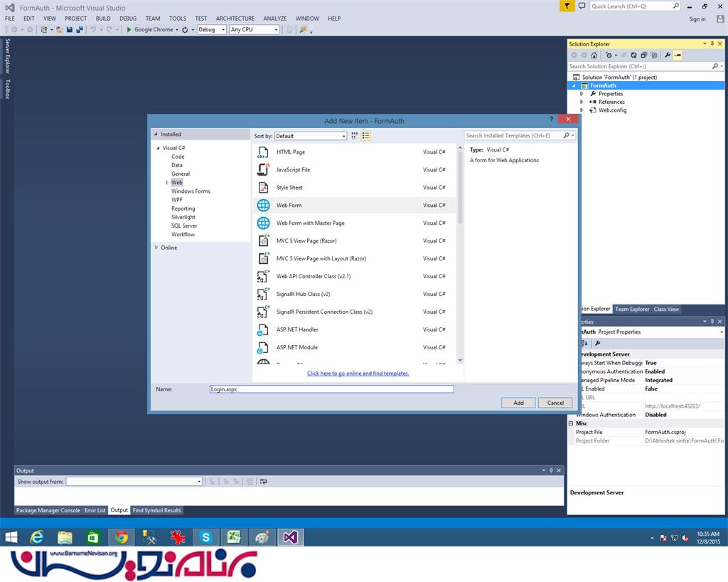
Task: Click the Name field containing Login.aspx
Action: pyautogui.click(x=331, y=389)
